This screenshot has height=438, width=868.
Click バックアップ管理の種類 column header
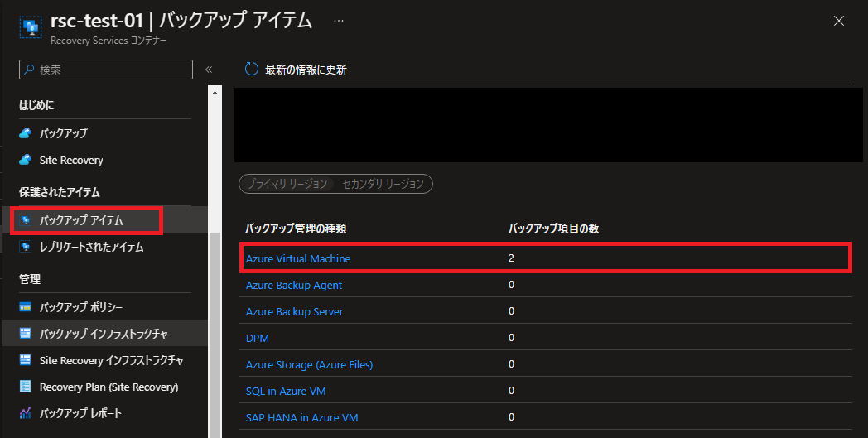pyautogui.click(x=296, y=229)
